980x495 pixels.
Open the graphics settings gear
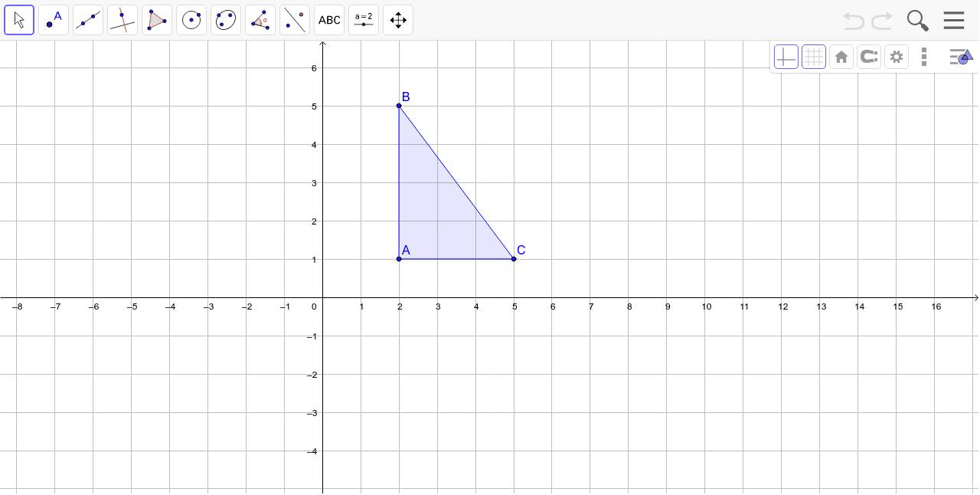(897, 57)
